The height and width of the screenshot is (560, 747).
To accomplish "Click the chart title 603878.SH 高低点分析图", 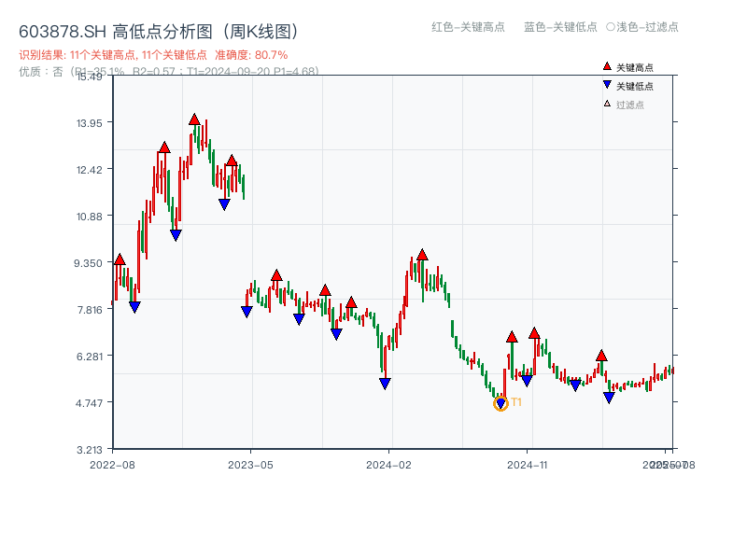I will [159, 32].
